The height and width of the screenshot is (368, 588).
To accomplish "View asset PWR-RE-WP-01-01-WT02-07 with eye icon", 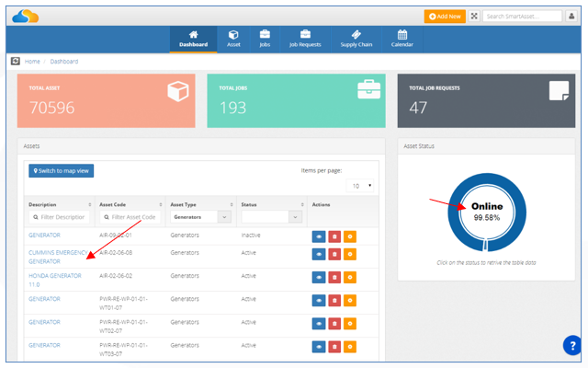I will point(319,324).
